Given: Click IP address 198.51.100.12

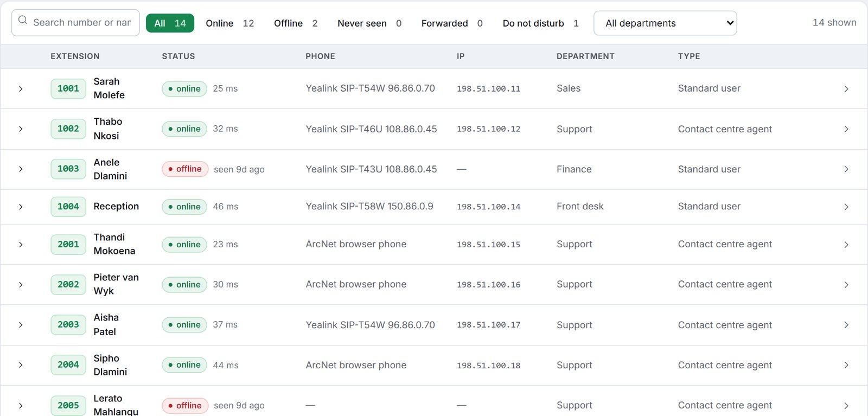Looking at the screenshot, I should pos(488,129).
